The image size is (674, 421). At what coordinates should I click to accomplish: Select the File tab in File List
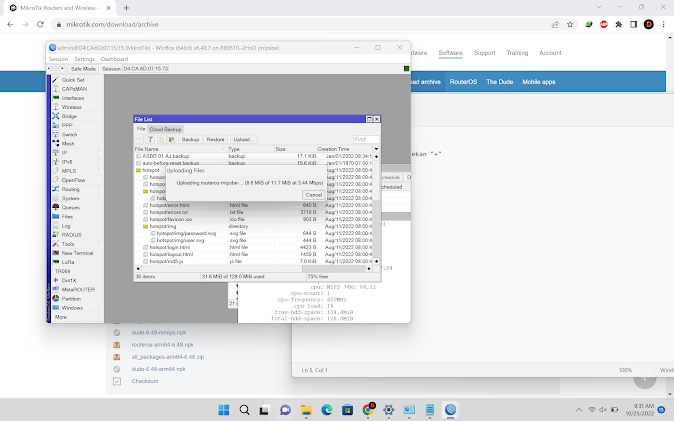pyautogui.click(x=141, y=129)
